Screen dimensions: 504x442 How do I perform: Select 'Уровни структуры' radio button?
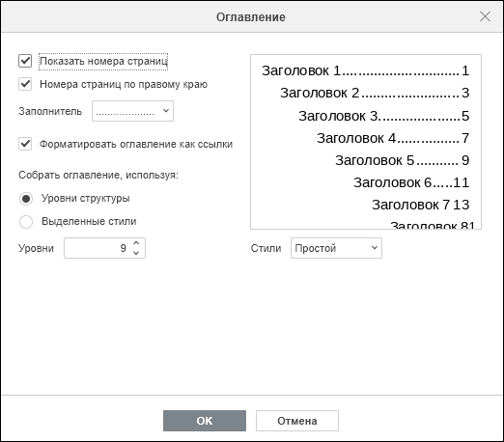click(x=26, y=199)
